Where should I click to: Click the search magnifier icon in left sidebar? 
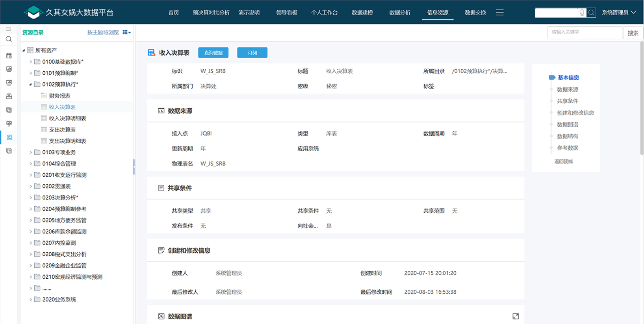coord(9,39)
